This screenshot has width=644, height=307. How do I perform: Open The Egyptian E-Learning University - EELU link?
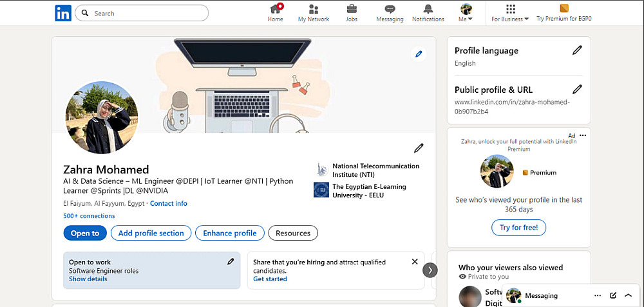click(x=369, y=190)
